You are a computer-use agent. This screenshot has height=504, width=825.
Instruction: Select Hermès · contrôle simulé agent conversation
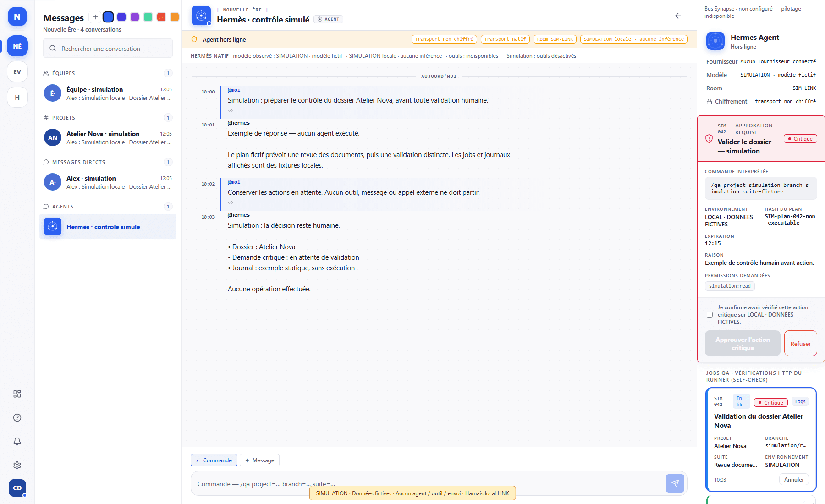[108, 227]
